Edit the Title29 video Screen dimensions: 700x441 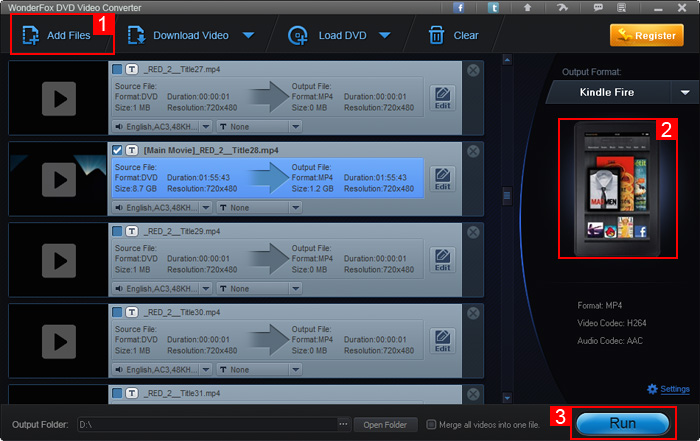[x=442, y=260]
